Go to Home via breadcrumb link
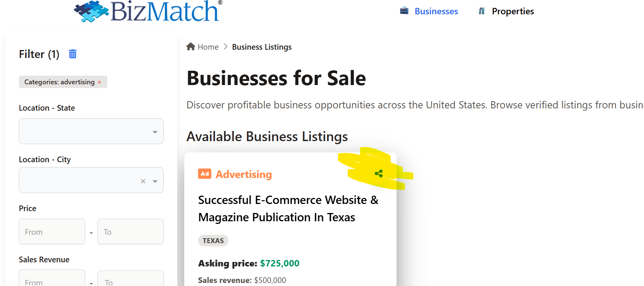The height and width of the screenshot is (286, 644). coord(208,47)
